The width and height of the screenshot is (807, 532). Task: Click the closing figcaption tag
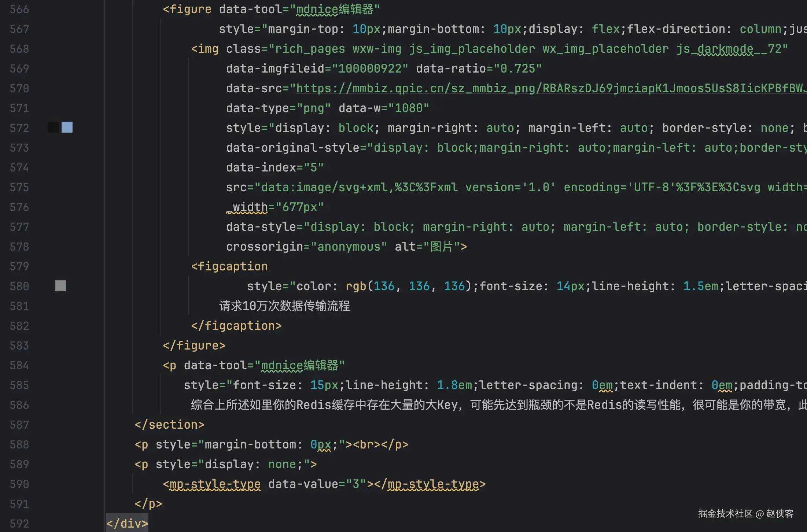(236, 326)
